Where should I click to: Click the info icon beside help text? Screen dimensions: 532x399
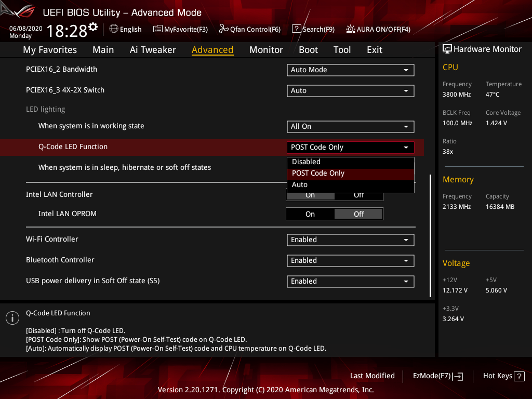12,318
